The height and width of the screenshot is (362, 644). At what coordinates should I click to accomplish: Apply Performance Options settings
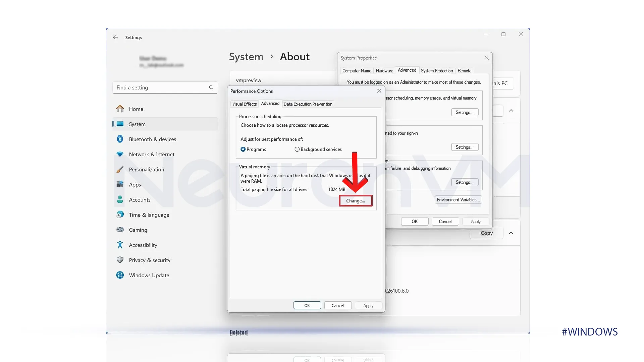(368, 305)
